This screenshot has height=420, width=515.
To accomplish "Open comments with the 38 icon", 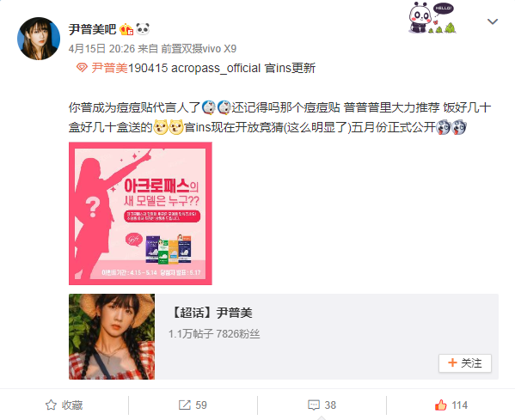I will [x=314, y=405].
